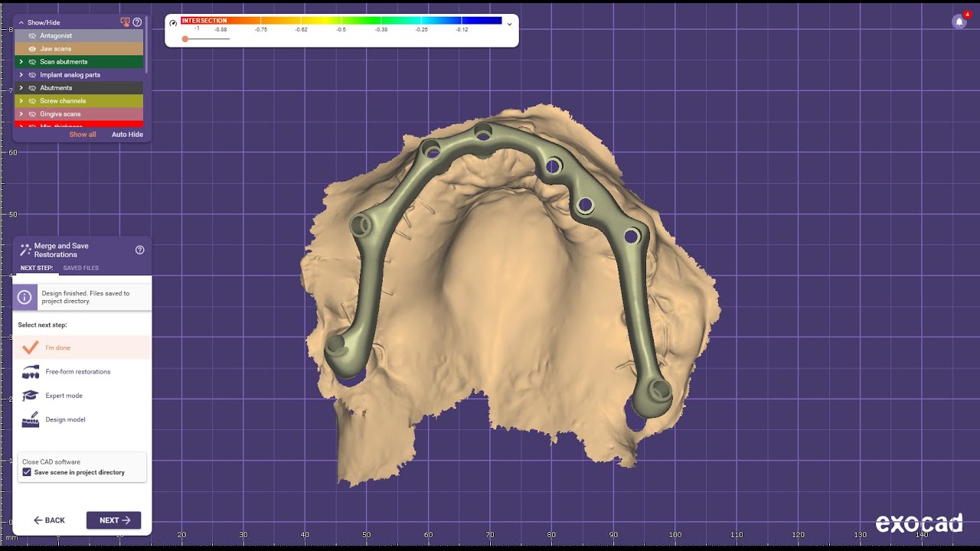Click the intersection gauge icon
This screenshot has height=551, width=980.
173,23
